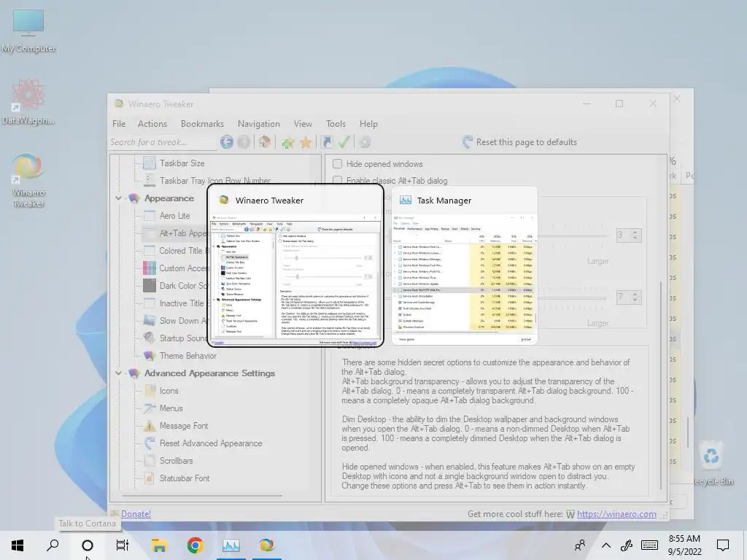
Task: Increase the upper spinner value 3
Action: (x=635, y=232)
